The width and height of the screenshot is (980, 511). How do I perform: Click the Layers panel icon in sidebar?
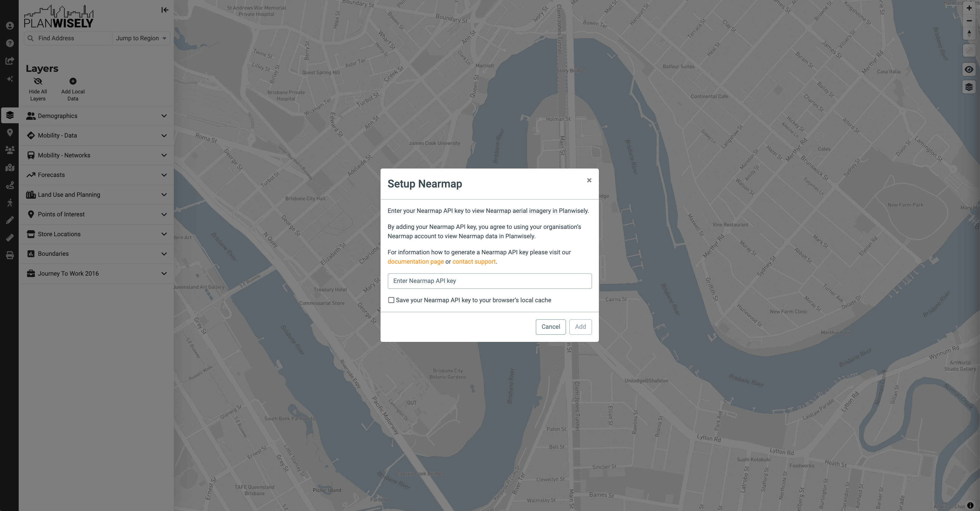[9, 114]
